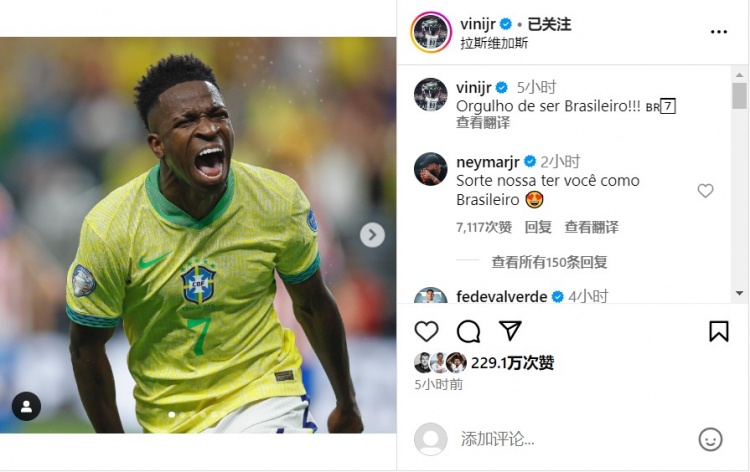Open the 229.1万次赞 likes list
Image resolution: width=750 pixels, height=472 pixels.
(x=512, y=363)
